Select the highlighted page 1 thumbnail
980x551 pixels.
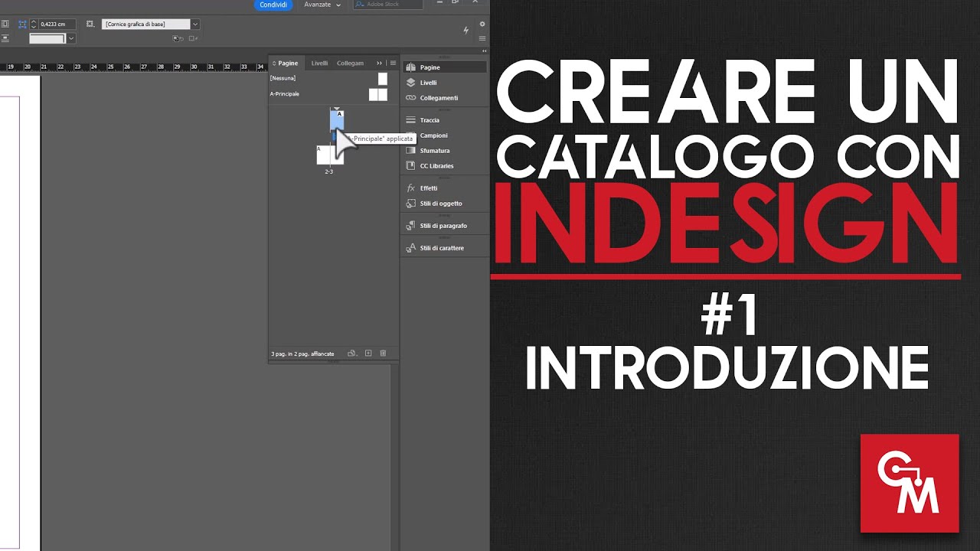tap(337, 119)
